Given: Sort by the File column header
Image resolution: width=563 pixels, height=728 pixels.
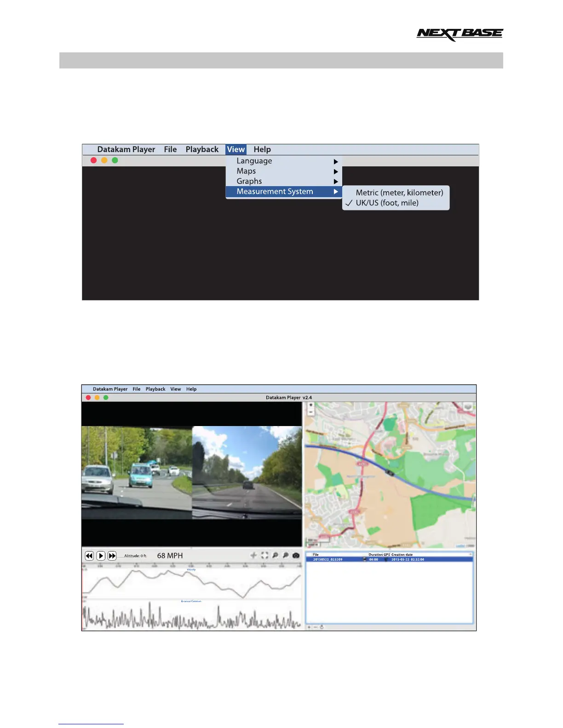Looking at the screenshot, I should 316,555.
